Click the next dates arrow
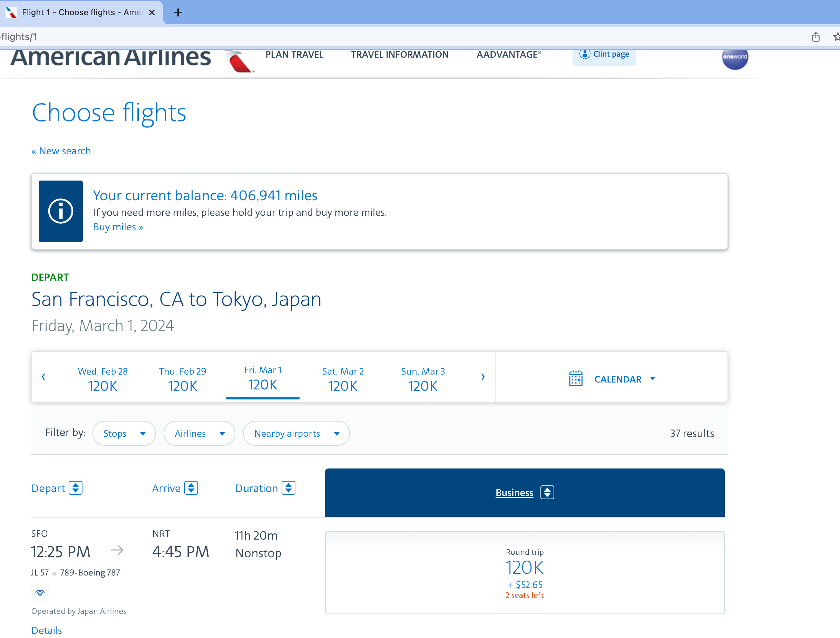 click(x=483, y=377)
